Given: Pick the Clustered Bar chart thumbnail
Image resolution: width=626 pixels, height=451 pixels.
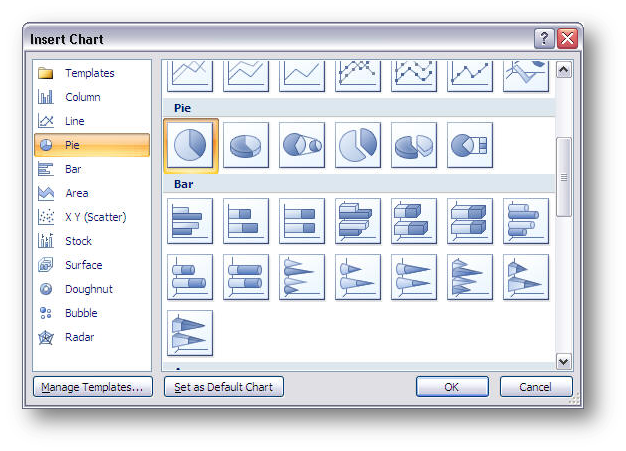Looking at the screenshot, I should pyautogui.click(x=190, y=221).
